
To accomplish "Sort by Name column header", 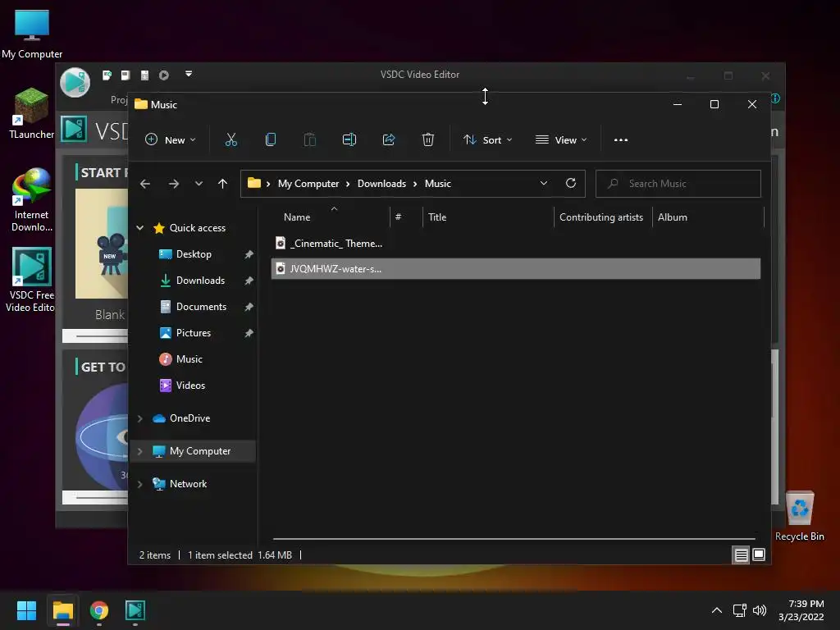I will tap(297, 217).
